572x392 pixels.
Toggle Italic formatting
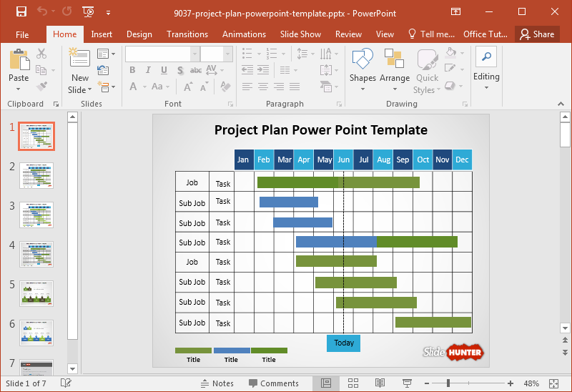pyautogui.click(x=149, y=70)
